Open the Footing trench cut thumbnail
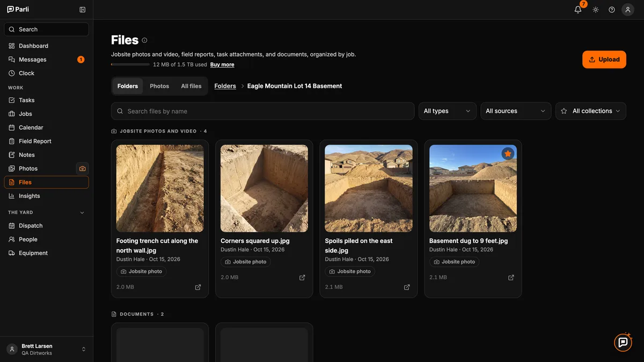 (160, 188)
